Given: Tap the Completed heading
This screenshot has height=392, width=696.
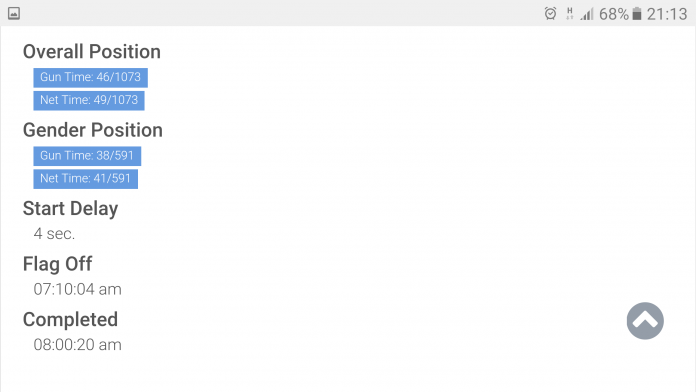Looking at the screenshot, I should pyautogui.click(x=70, y=319).
